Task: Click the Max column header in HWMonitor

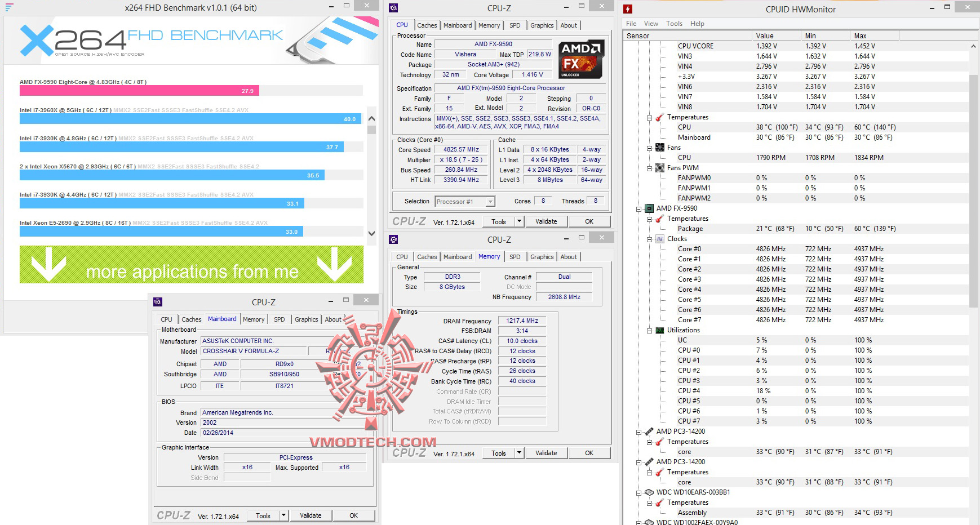Action: click(875, 35)
